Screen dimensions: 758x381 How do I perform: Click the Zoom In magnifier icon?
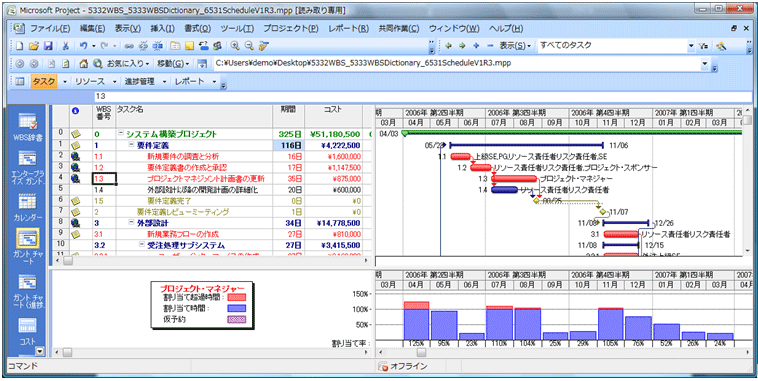pos(235,46)
